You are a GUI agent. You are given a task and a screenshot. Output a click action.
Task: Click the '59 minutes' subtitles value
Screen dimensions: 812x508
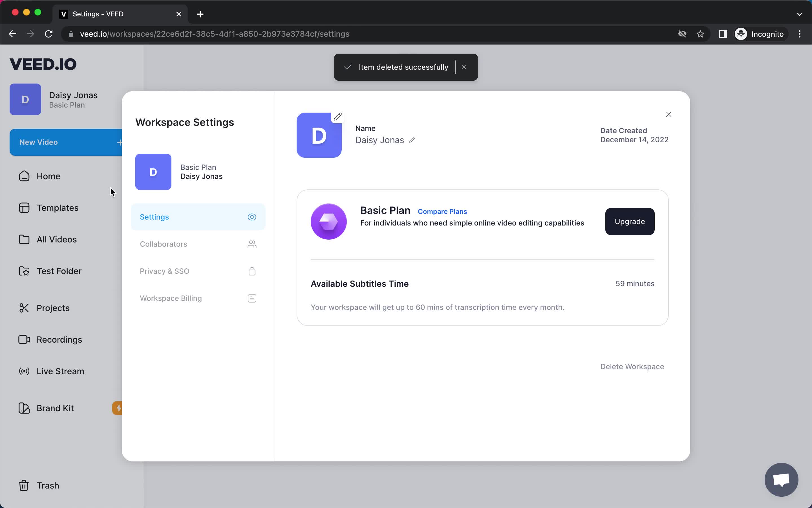point(635,284)
